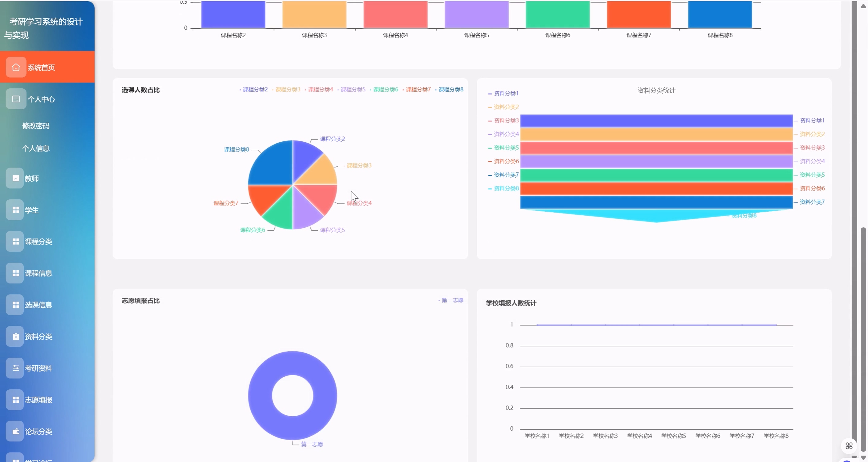Click the 个人中心 card icon
Viewport: 868px width, 462px height.
point(16,99)
